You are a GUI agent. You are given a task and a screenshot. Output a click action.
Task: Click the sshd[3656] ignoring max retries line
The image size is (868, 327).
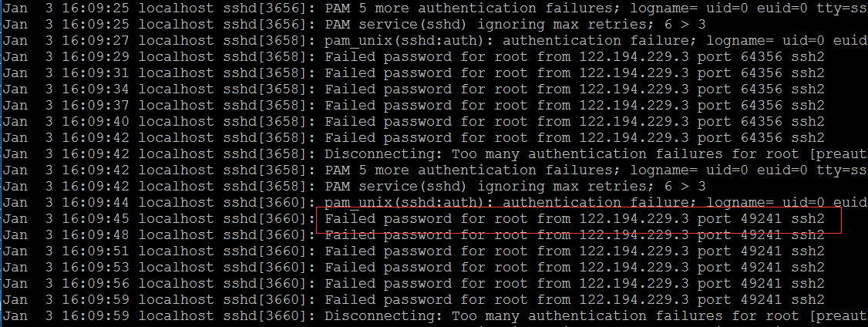[355, 25]
